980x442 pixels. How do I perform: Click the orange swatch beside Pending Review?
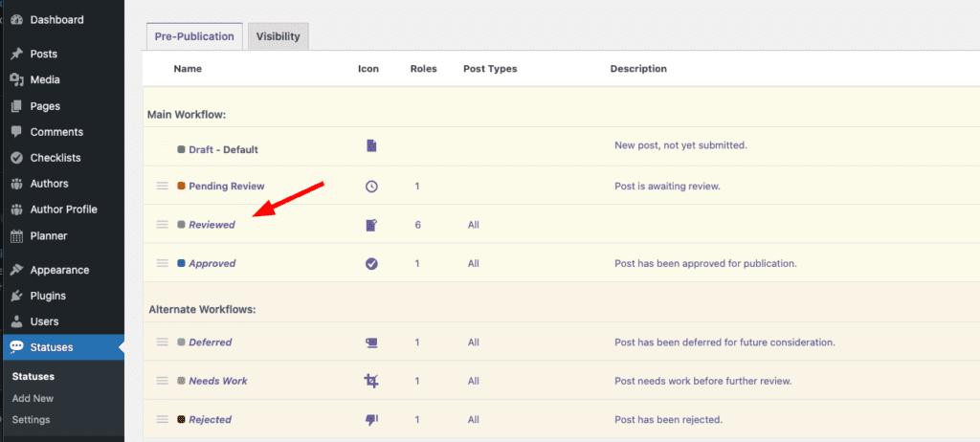pos(182,186)
